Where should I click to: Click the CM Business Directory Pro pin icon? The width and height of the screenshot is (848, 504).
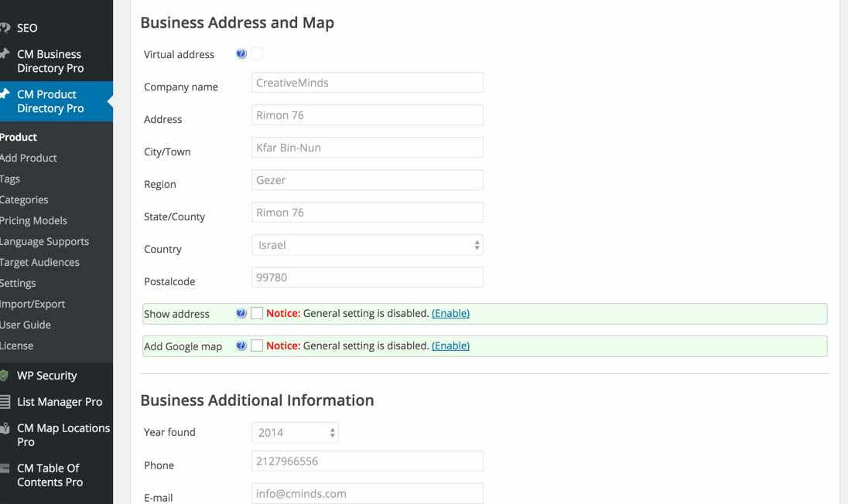coord(5,55)
